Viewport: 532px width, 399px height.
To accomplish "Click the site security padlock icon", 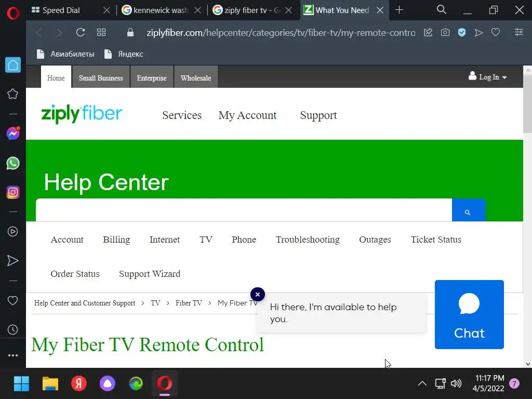I will click(130, 33).
